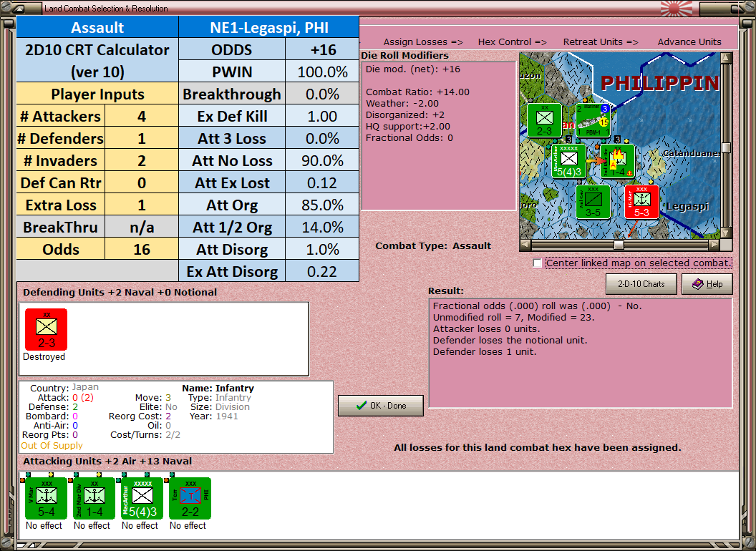This screenshot has height=551, width=756.
Task: Click the Unmodified roll = 7 result line
Action: 514,317
